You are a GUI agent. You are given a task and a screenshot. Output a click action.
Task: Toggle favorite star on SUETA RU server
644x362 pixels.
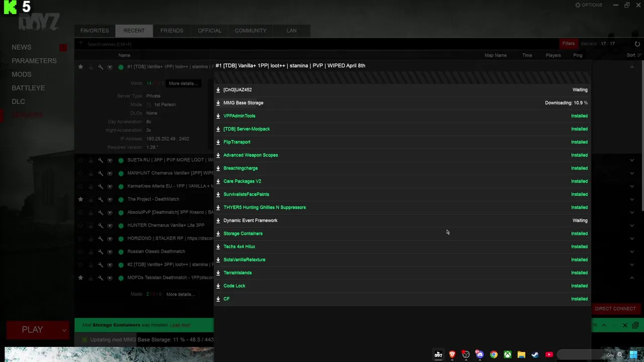(x=80, y=160)
